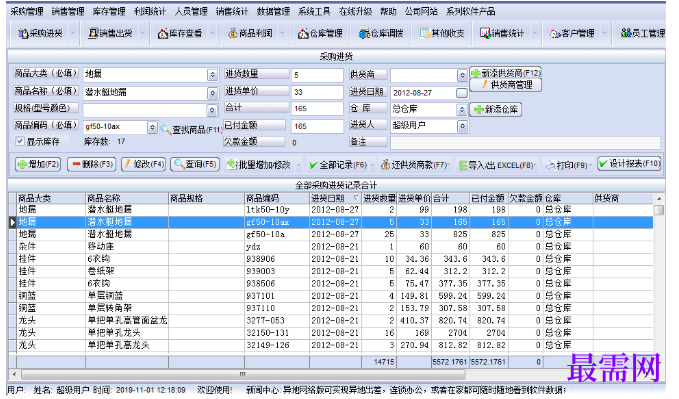Click 批量增加修改 button
679x399 pixels.
259,165
